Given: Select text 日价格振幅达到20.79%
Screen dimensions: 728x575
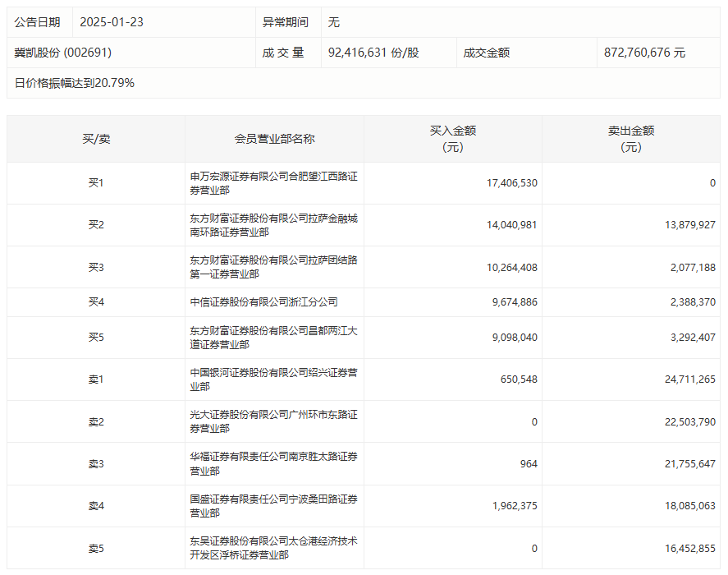Looking at the screenshot, I should (75, 83).
